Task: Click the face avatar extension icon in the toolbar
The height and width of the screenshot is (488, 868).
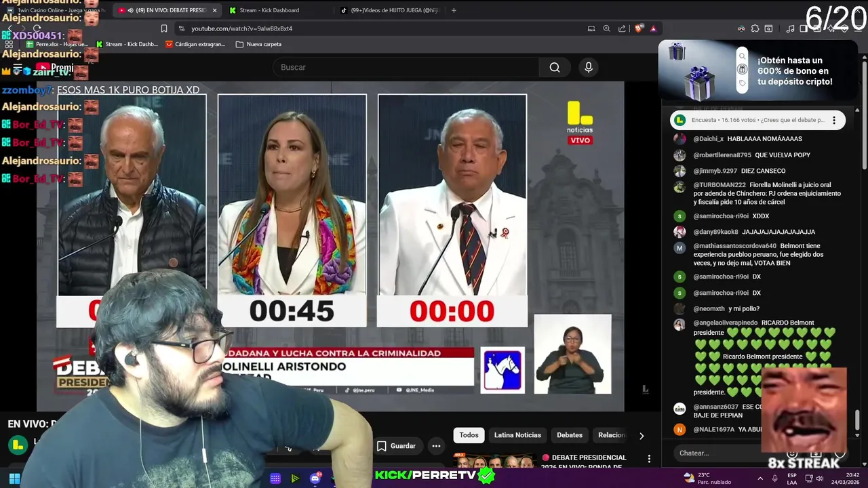Action: tap(741, 28)
